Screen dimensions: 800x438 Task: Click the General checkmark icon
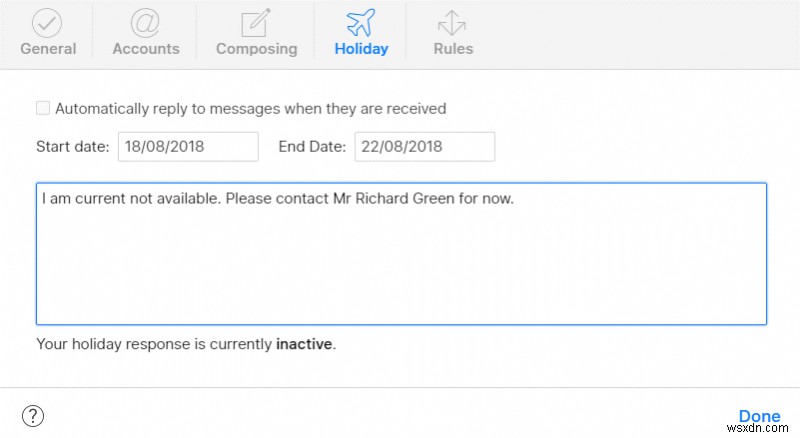pyautogui.click(x=47, y=21)
